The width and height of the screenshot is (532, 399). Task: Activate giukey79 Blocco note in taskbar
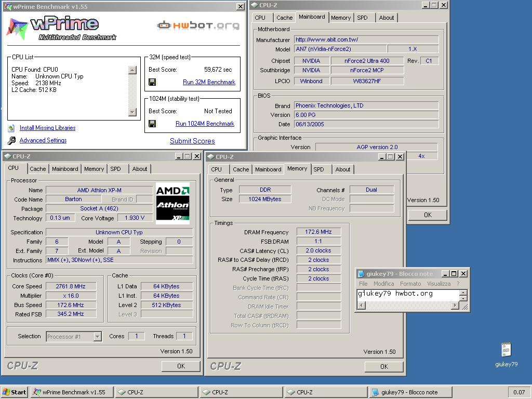[410, 392]
